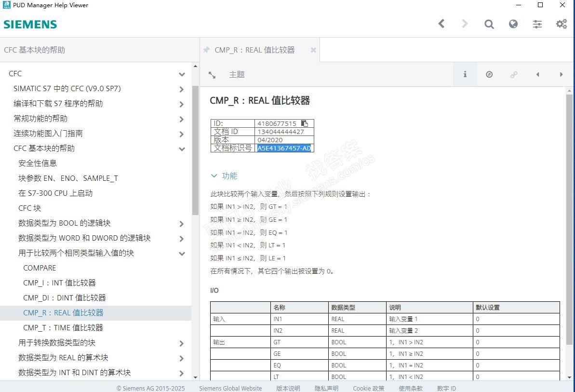Open 在 S7-300 CPU 上启动 topic

(x=55, y=193)
